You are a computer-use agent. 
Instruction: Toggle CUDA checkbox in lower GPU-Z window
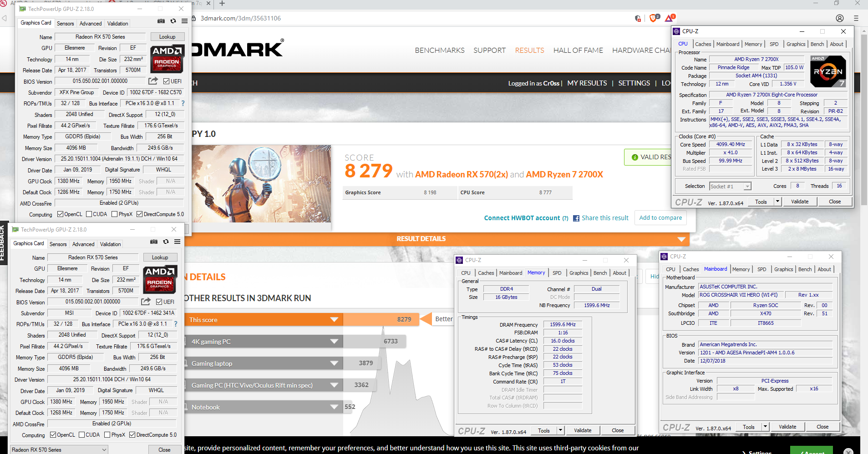tap(82, 435)
